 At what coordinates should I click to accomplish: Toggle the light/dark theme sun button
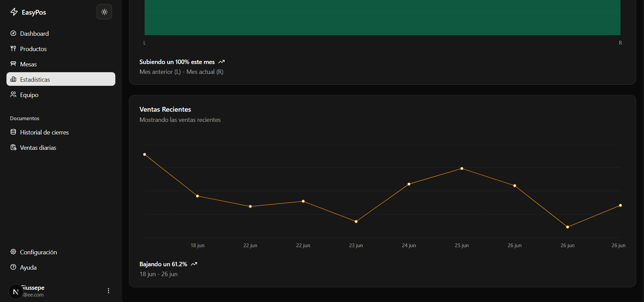point(104,12)
